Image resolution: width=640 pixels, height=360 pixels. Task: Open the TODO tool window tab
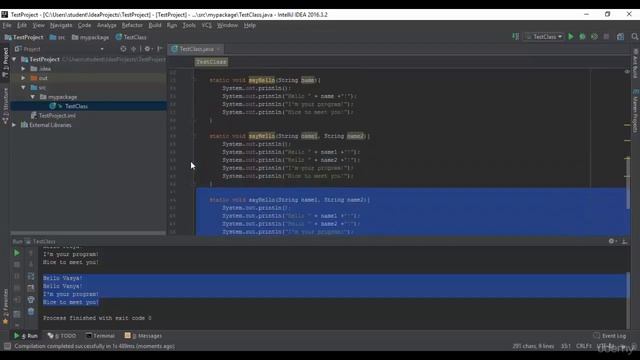(62, 336)
